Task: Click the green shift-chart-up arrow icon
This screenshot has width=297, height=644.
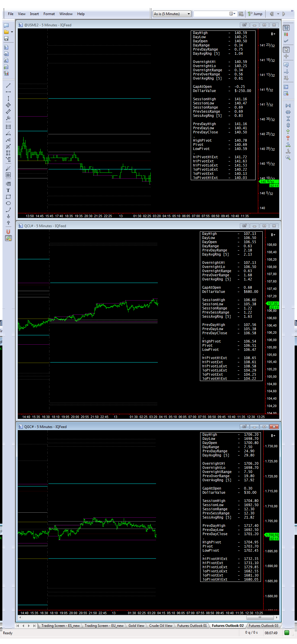Action: (x=288, y=132)
